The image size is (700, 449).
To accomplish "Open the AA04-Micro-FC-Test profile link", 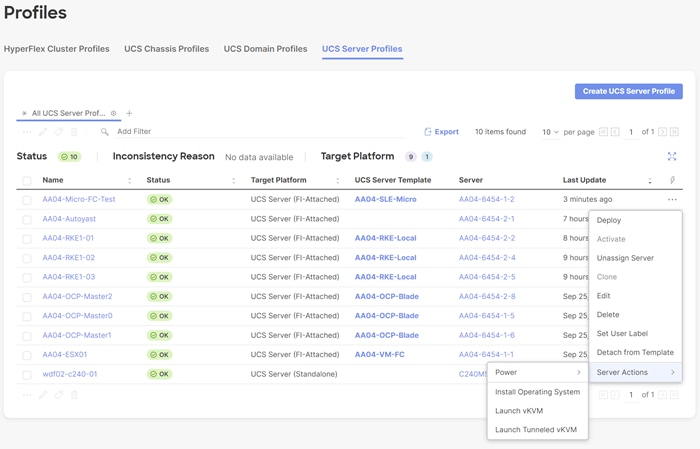I will tap(79, 200).
